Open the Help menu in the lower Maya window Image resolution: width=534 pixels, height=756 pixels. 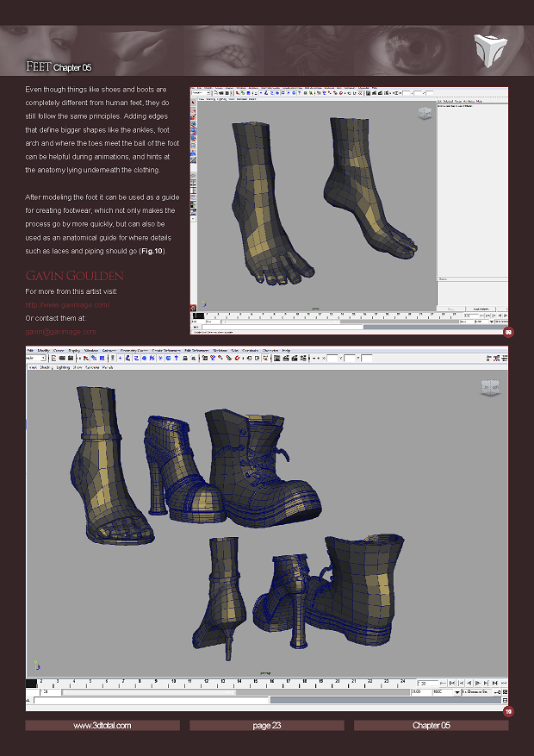click(287, 351)
